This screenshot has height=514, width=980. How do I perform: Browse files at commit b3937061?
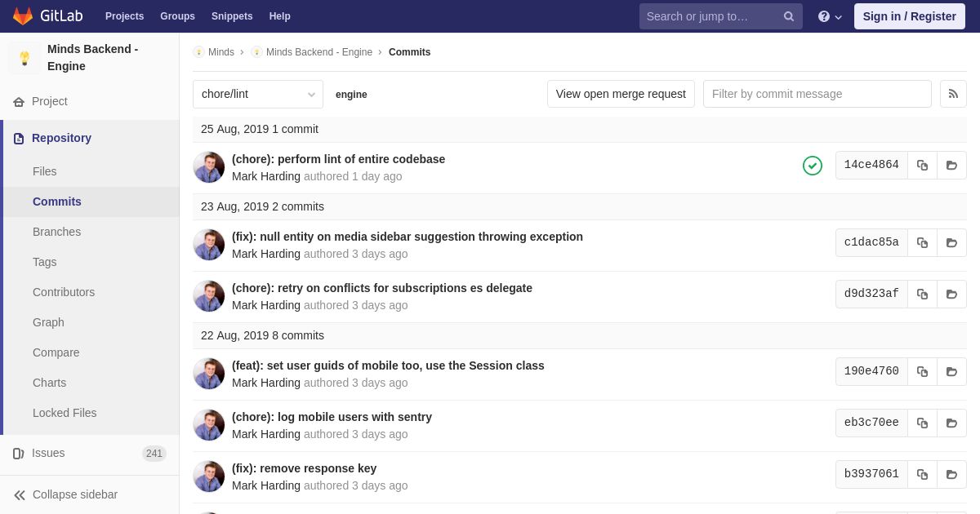[x=951, y=474]
